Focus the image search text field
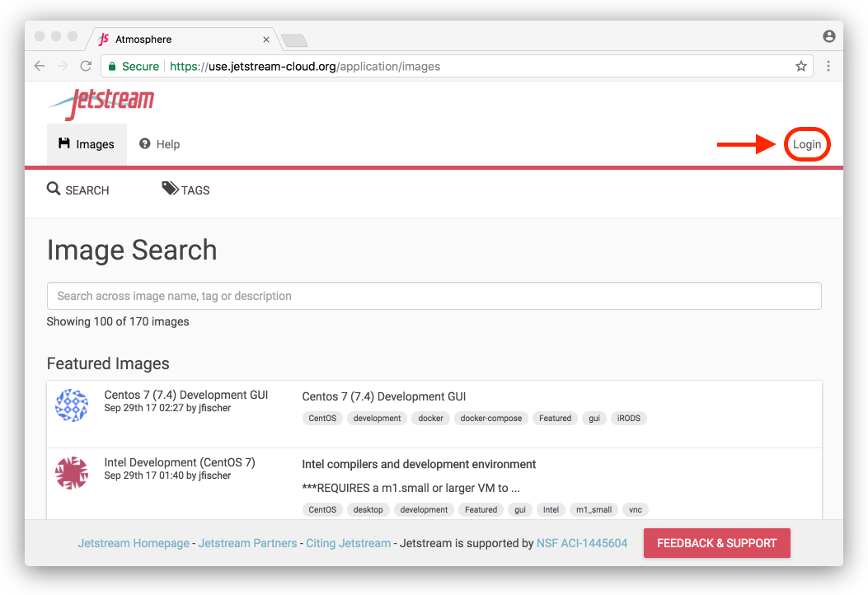 [434, 296]
